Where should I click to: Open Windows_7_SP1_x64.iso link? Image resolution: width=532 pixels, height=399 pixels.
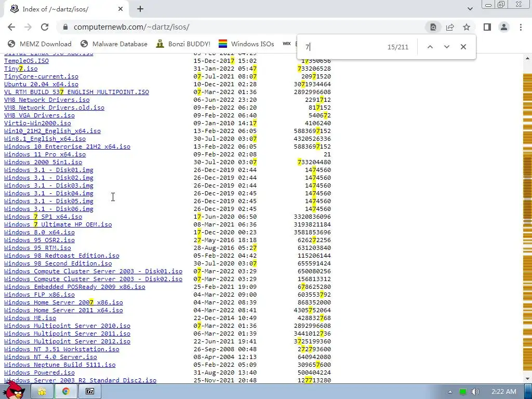(43, 217)
